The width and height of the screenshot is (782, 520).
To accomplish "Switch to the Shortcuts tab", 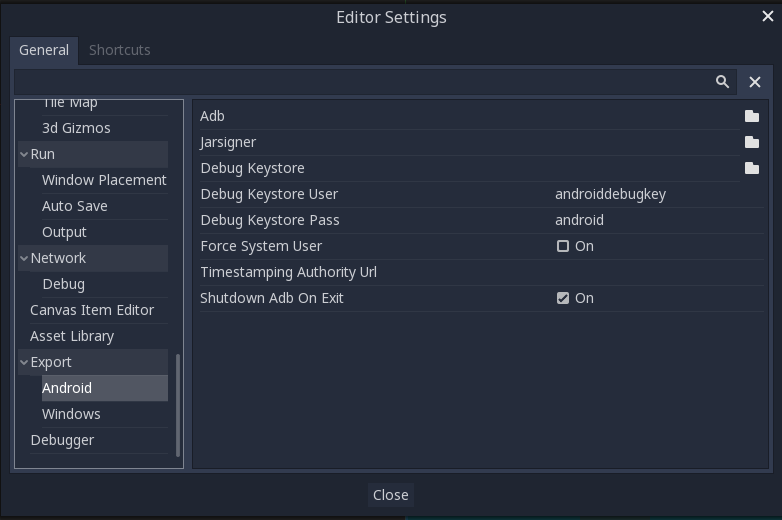I will coord(119,50).
